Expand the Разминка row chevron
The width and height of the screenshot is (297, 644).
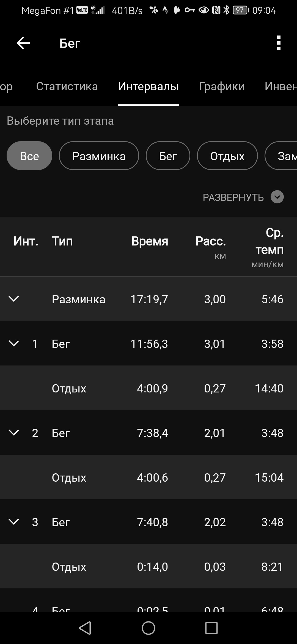pyautogui.click(x=14, y=299)
